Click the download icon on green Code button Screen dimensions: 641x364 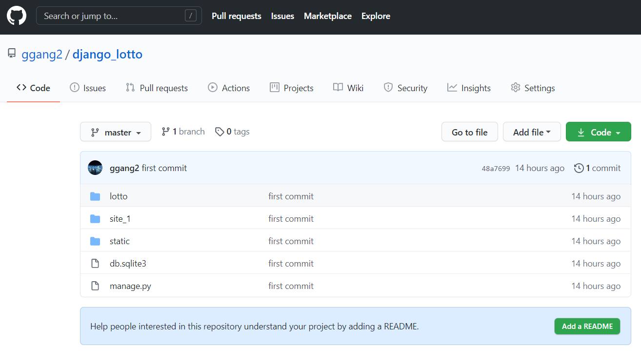coord(581,133)
